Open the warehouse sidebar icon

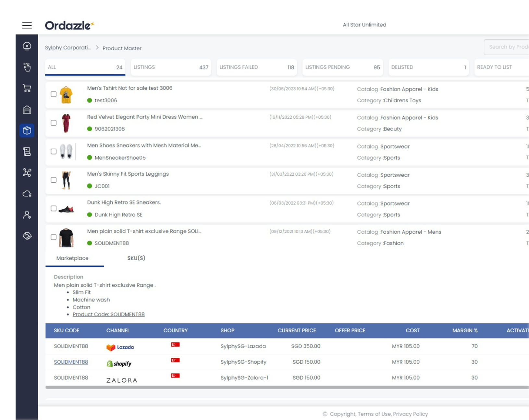27,110
